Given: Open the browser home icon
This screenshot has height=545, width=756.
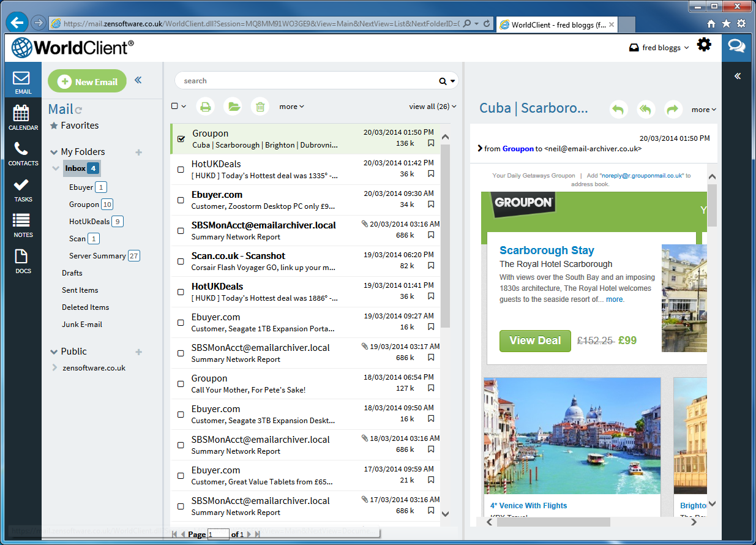Looking at the screenshot, I should (x=711, y=23).
